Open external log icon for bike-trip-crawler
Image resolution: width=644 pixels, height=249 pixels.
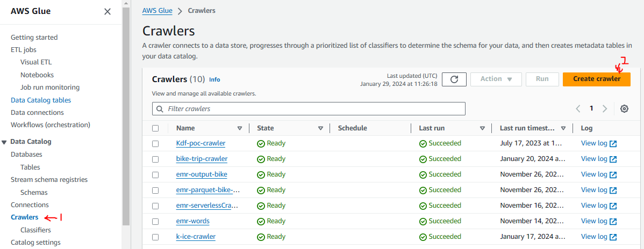click(613, 159)
